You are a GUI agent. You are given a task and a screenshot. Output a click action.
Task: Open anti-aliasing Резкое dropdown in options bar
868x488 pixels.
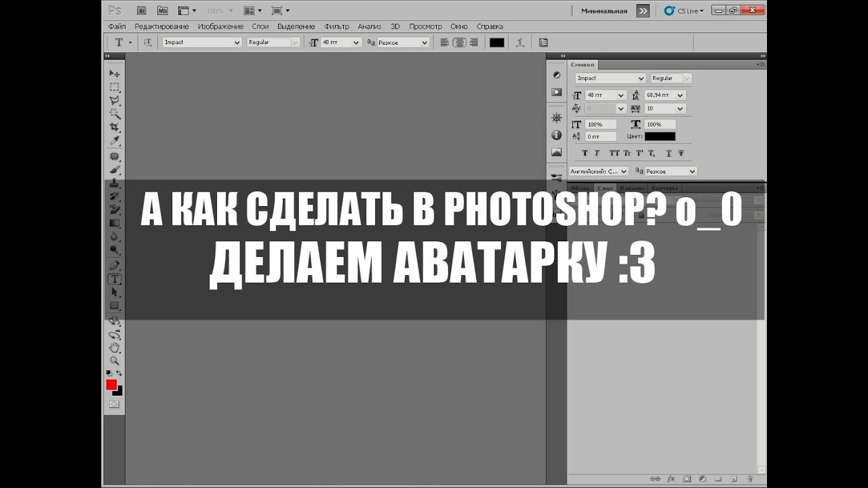[x=425, y=42]
